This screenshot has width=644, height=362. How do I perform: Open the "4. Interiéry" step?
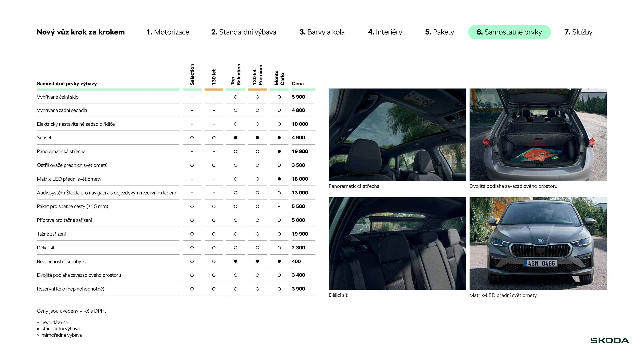(x=385, y=32)
